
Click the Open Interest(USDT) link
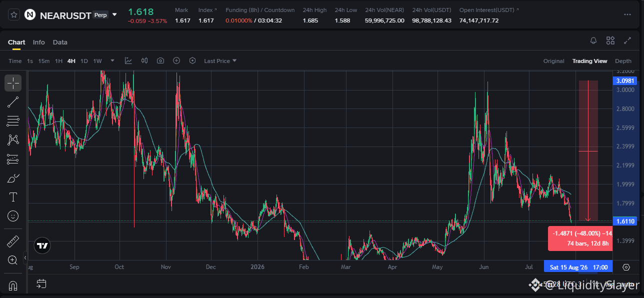click(x=489, y=10)
